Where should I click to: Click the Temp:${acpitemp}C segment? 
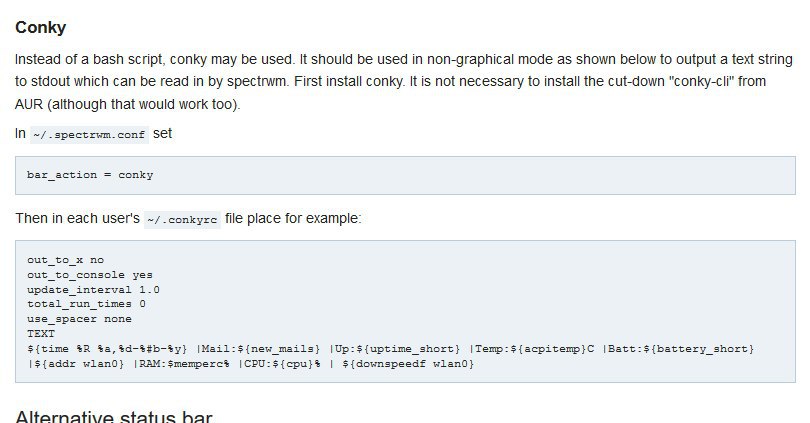coord(534,349)
